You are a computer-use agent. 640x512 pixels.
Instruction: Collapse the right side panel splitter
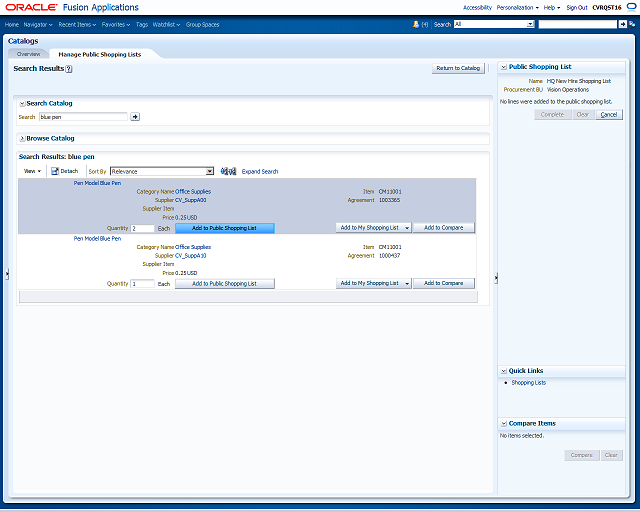coord(496,278)
